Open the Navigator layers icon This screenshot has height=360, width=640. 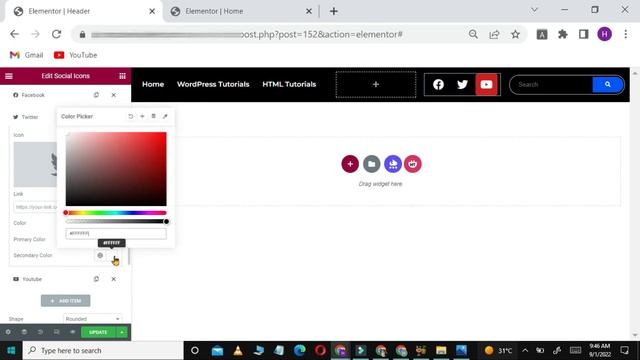(x=24, y=332)
